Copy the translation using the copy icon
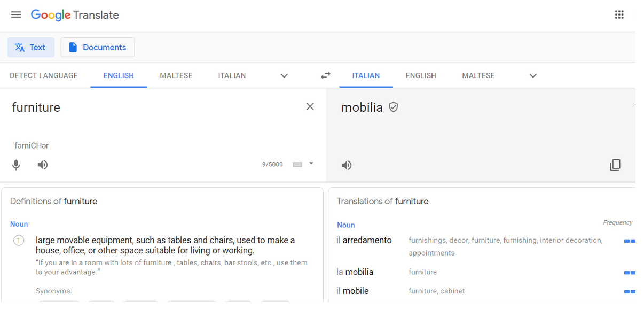Screen dimensions: 644x309 [615, 165]
